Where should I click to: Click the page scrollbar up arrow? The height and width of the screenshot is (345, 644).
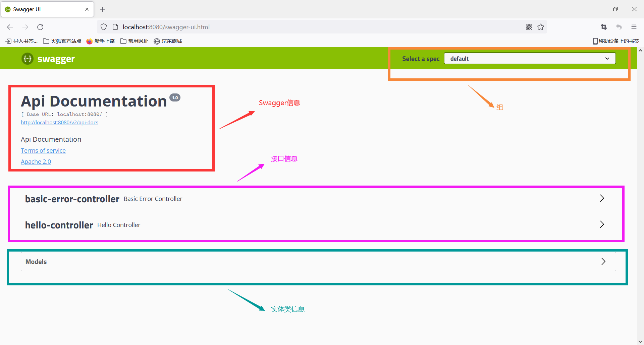640,51
